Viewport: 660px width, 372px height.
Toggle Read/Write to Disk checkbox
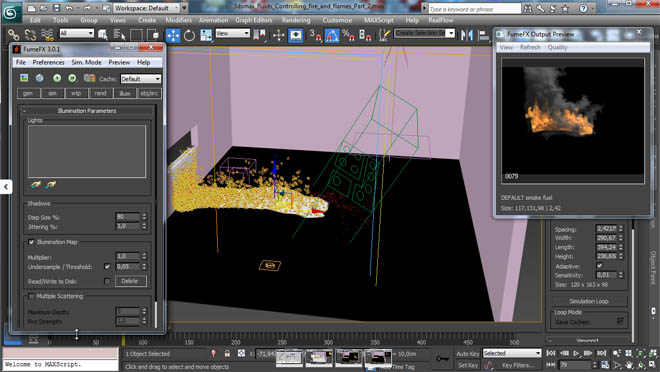pos(107,281)
